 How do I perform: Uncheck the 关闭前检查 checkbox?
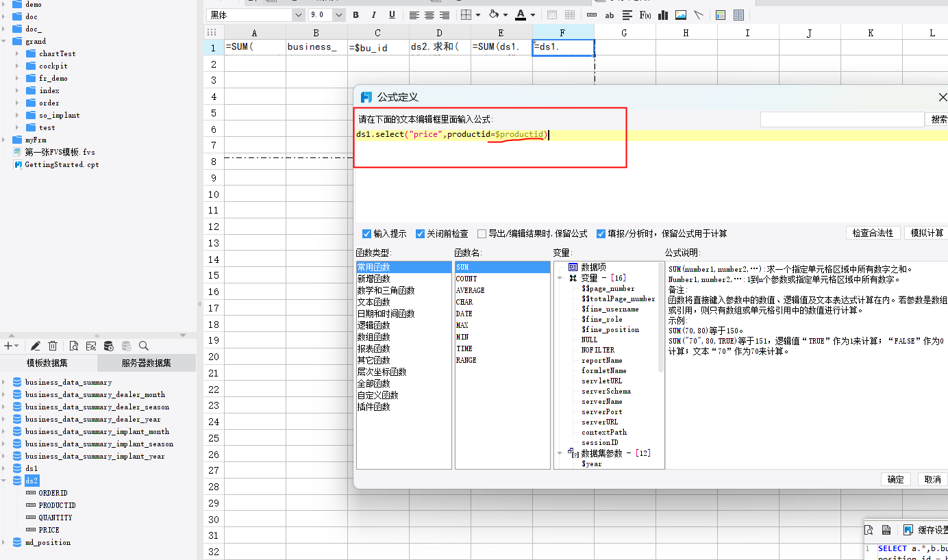[x=420, y=233]
